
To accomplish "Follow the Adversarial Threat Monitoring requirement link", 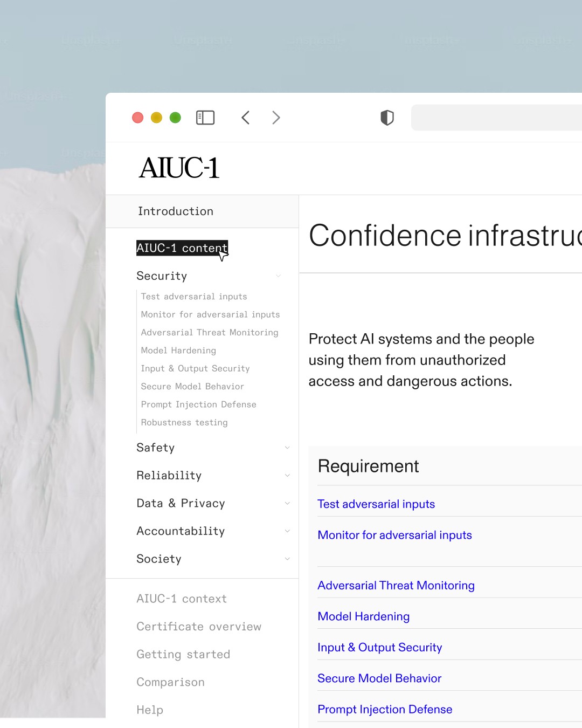I will 396,586.
